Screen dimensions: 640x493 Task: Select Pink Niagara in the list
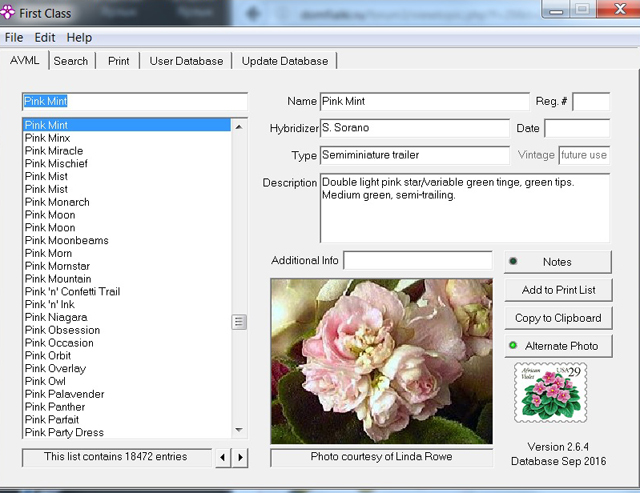pyautogui.click(x=127, y=317)
